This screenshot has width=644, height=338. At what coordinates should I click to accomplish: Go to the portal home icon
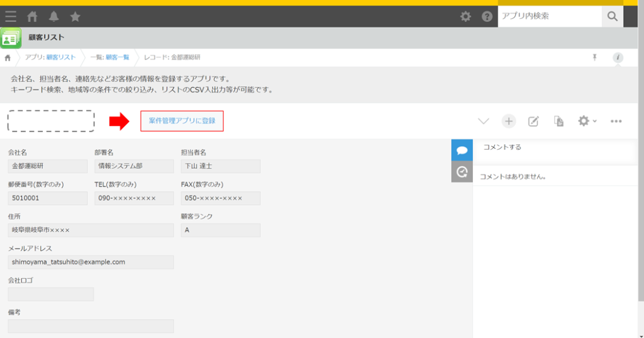[32, 16]
